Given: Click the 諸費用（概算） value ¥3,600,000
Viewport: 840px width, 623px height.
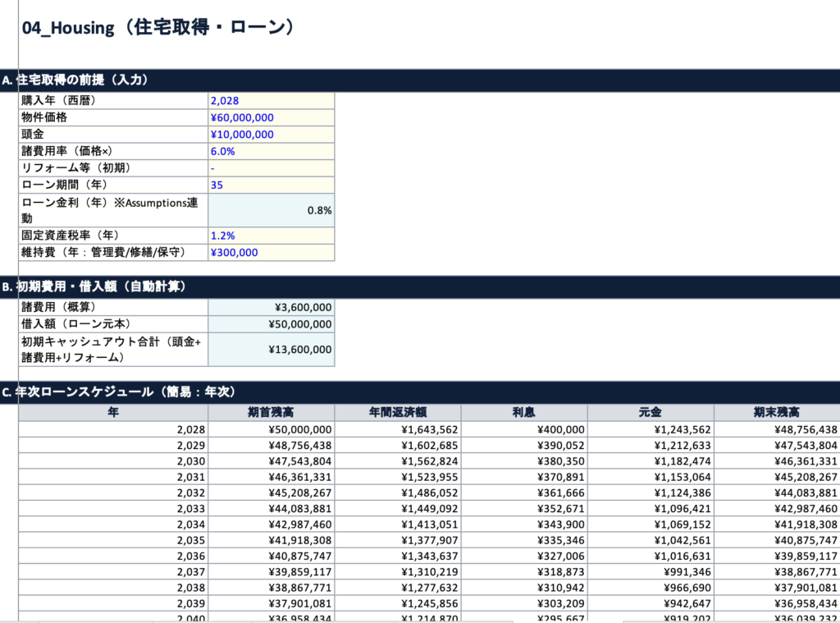Looking at the screenshot, I should tap(271, 307).
